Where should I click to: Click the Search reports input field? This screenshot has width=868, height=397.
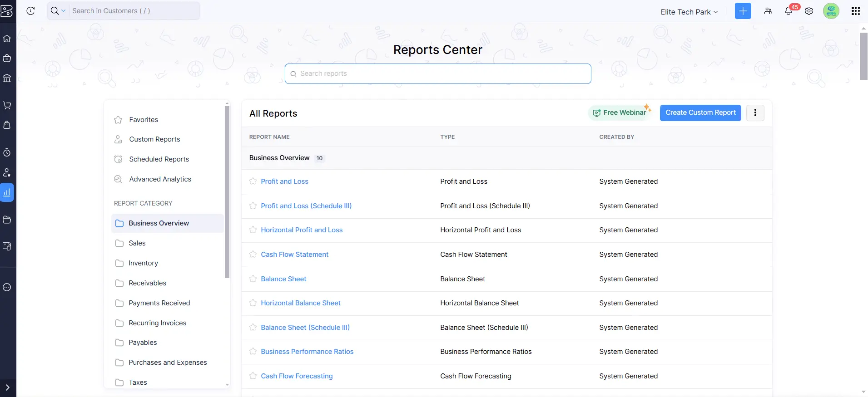(438, 74)
